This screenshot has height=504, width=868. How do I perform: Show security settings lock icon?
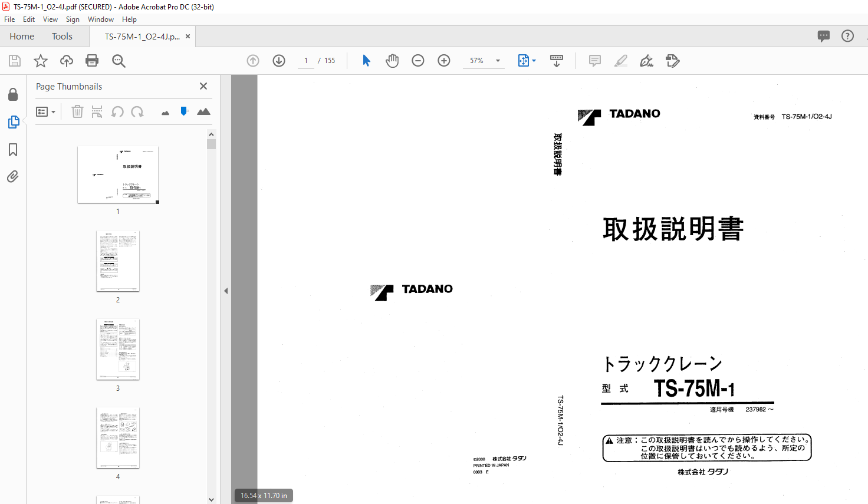[x=13, y=94]
